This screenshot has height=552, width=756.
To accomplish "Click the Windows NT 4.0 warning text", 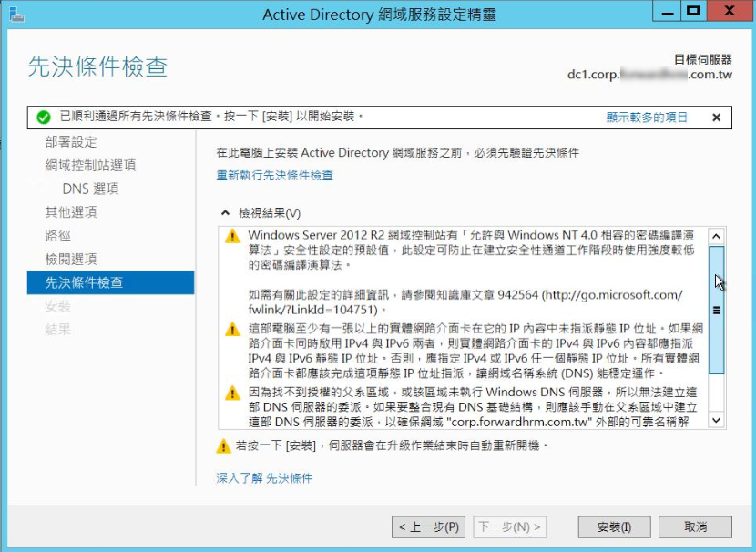I will pos(471,250).
